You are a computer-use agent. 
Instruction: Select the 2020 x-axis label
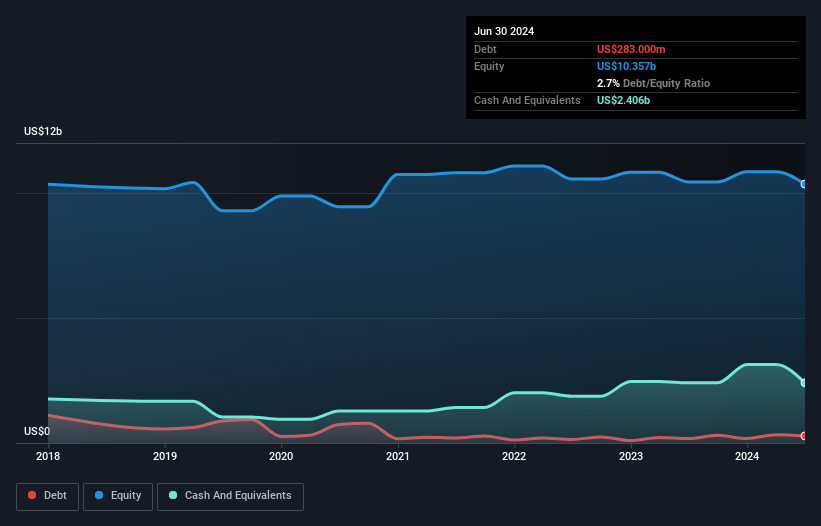point(281,456)
